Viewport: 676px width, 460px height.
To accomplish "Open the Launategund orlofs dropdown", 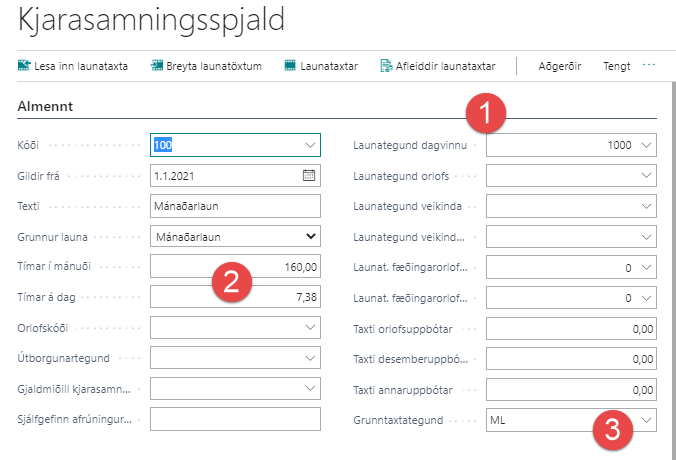I will (x=646, y=176).
